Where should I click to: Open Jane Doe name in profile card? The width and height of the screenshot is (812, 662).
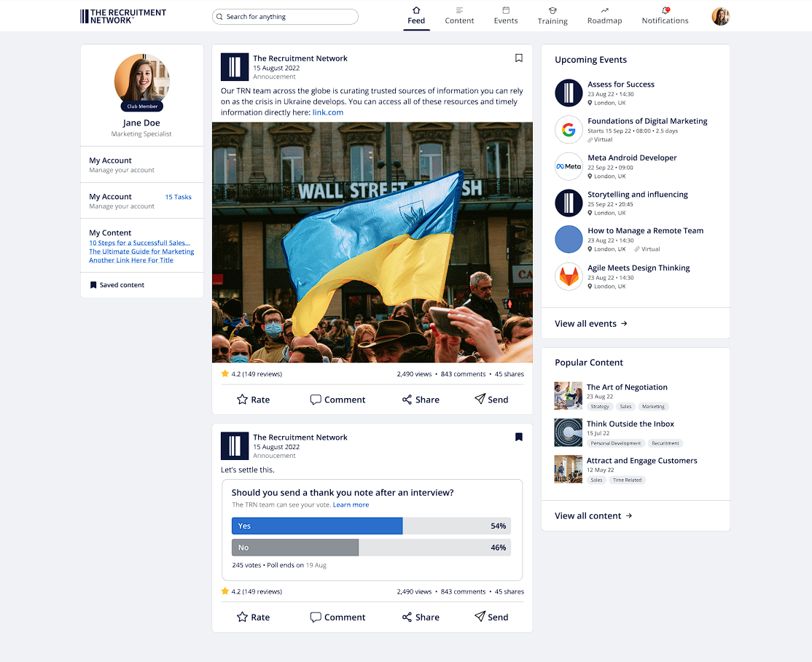(141, 122)
